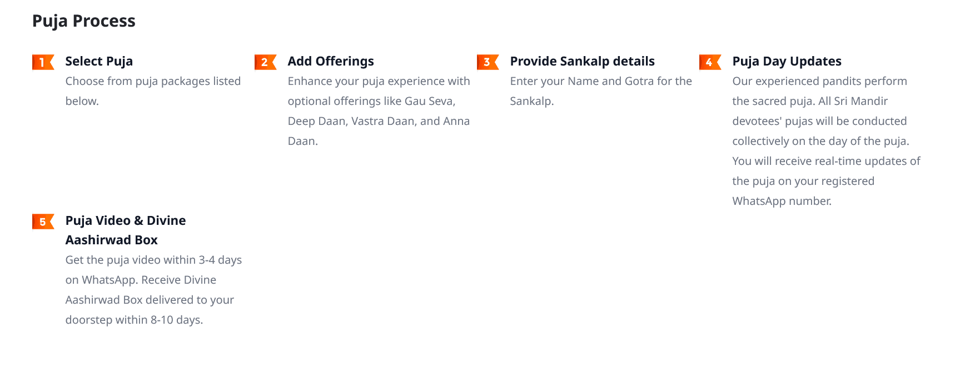This screenshot has width=980, height=367.
Task: Click text about real-time WhatsApp updates
Action: tap(826, 181)
